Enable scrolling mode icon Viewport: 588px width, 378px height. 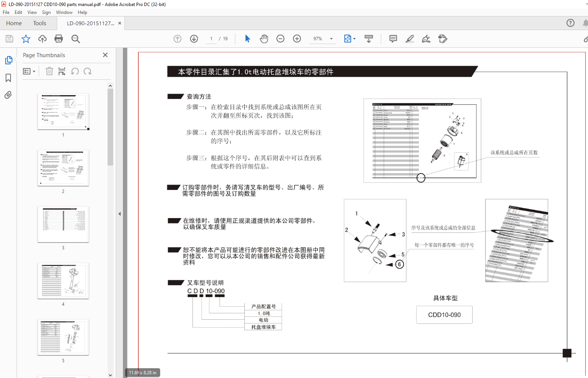(369, 39)
